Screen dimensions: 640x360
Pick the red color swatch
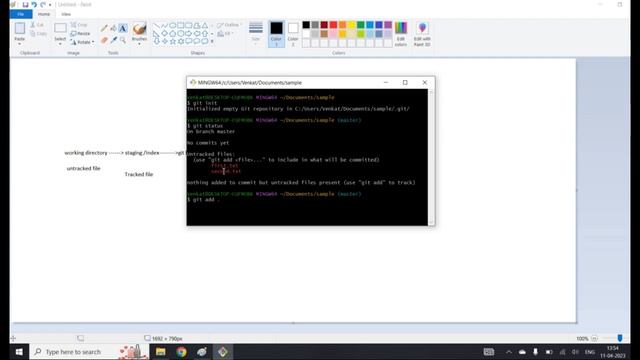(x=333, y=25)
